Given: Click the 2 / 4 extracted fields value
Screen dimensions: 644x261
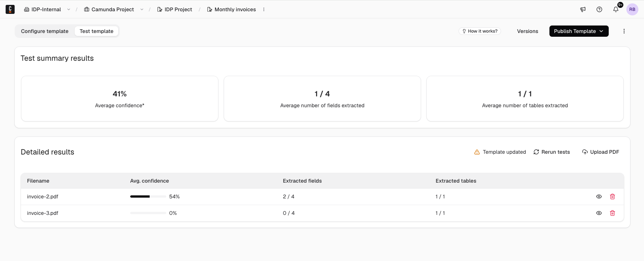Looking at the screenshot, I should click(289, 196).
